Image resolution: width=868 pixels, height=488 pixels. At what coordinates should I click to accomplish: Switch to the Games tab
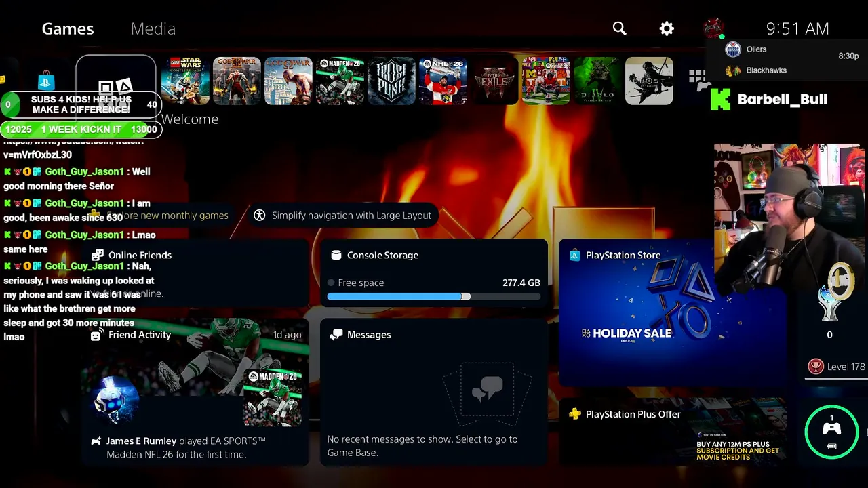coord(68,28)
